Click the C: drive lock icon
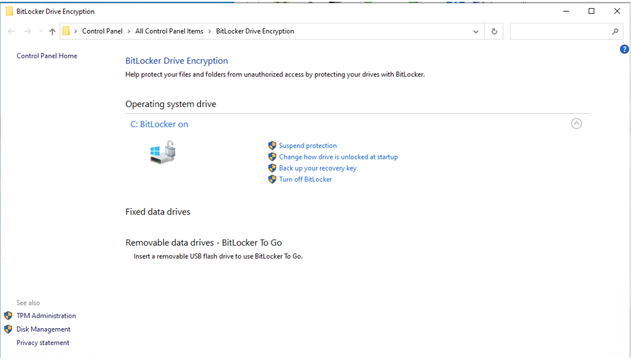 pos(163,152)
